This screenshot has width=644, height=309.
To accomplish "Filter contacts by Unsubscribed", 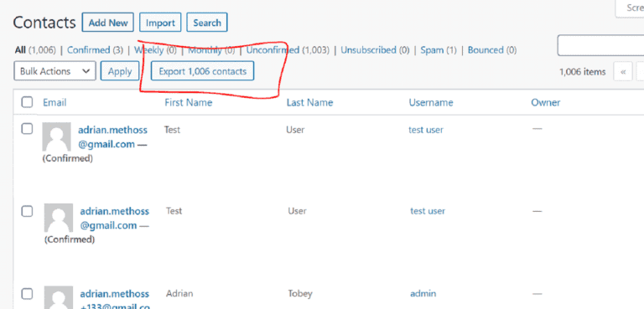I will pos(368,50).
